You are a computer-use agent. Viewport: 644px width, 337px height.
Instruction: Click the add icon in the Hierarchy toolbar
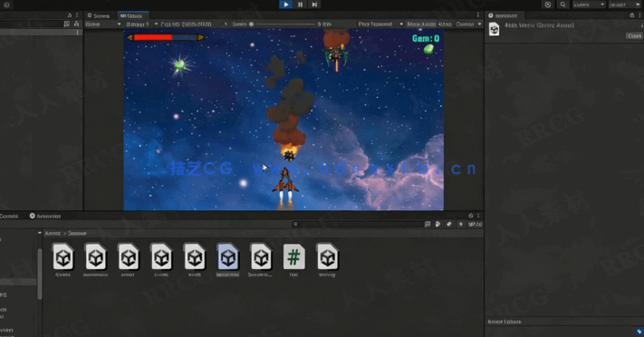67,24
